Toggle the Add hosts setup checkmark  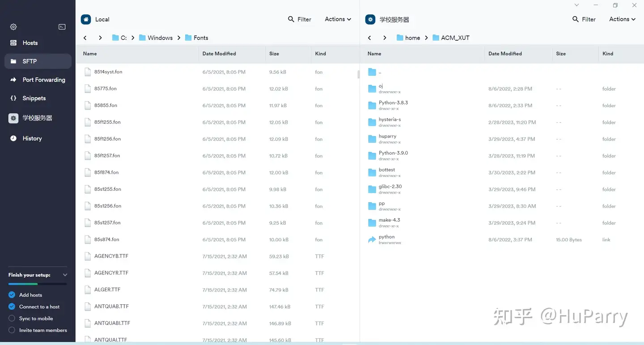12,295
